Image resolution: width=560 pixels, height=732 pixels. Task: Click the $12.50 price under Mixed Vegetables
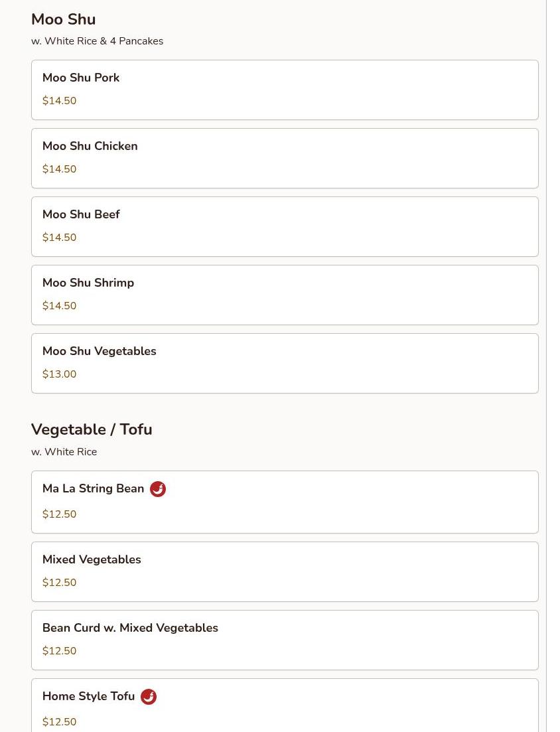tap(59, 583)
